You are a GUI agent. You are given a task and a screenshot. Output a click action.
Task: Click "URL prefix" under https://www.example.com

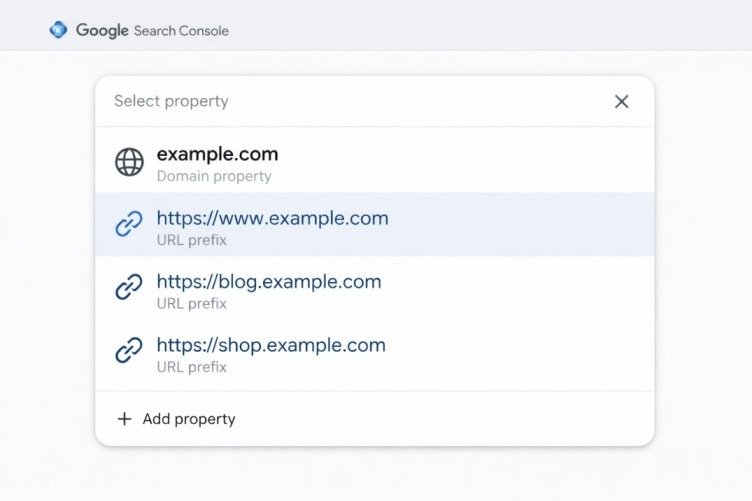pyautogui.click(x=192, y=240)
